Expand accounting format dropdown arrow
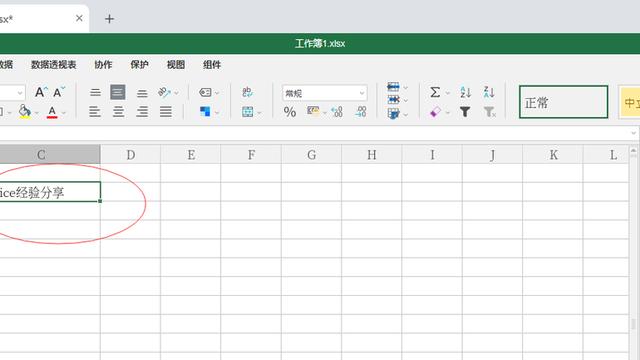This screenshot has height=360, width=640. (324, 113)
